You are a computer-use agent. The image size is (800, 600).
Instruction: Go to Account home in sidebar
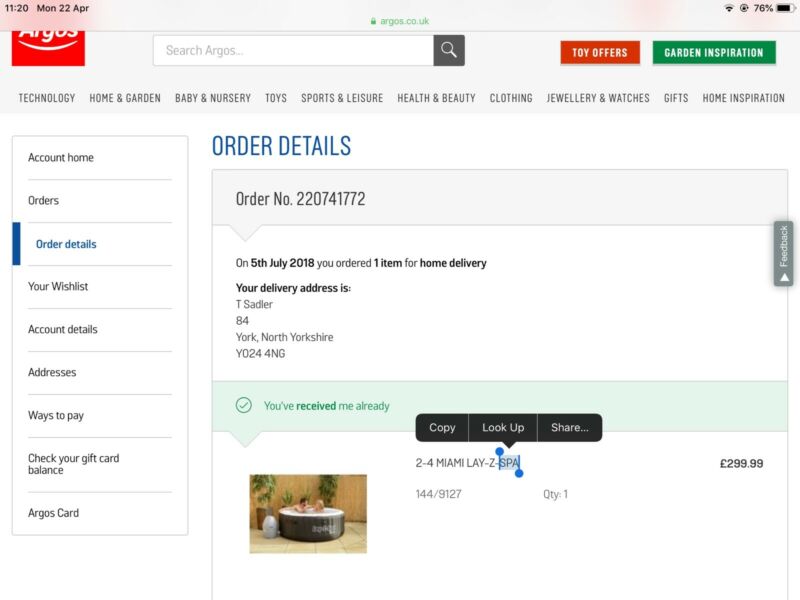(x=61, y=158)
